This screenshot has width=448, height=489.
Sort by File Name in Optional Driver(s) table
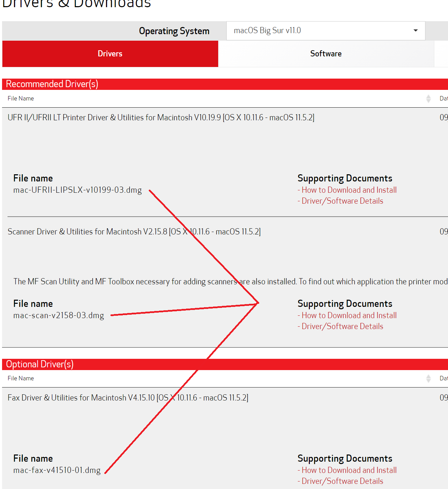[21, 378]
